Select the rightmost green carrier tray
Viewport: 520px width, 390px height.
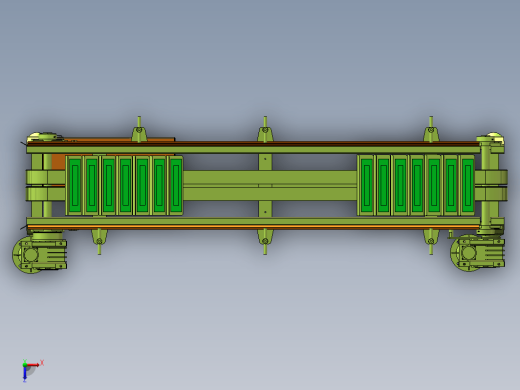pos(467,185)
